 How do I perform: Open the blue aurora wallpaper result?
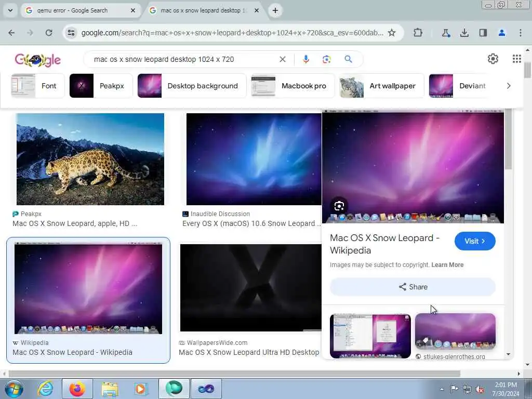pos(254,159)
